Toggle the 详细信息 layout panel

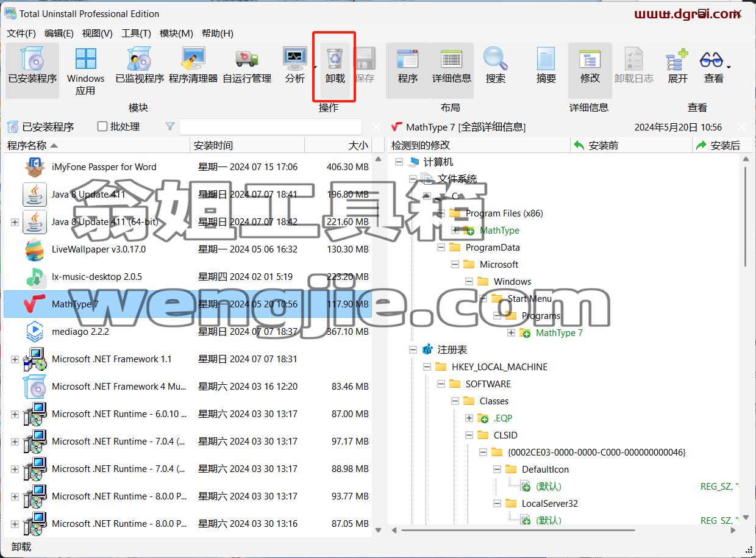point(452,70)
